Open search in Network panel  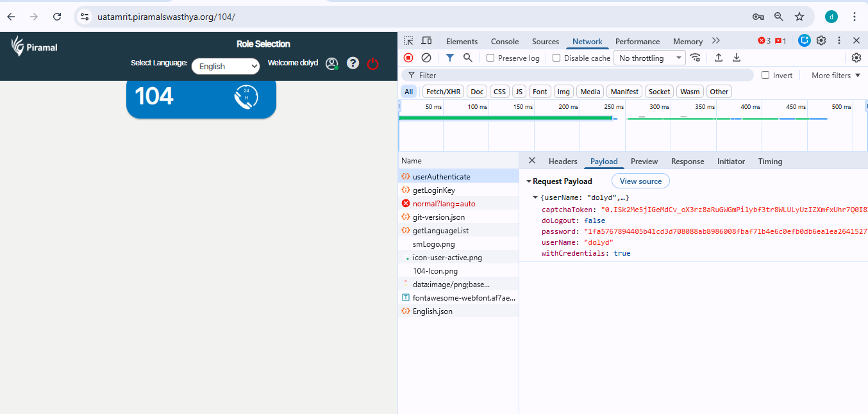pos(468,58)
